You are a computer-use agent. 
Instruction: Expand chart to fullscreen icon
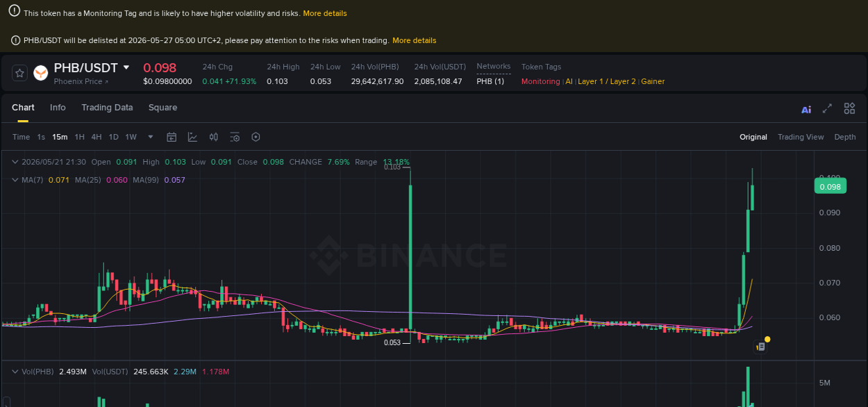pyautogui.click(x=827, y=108)
